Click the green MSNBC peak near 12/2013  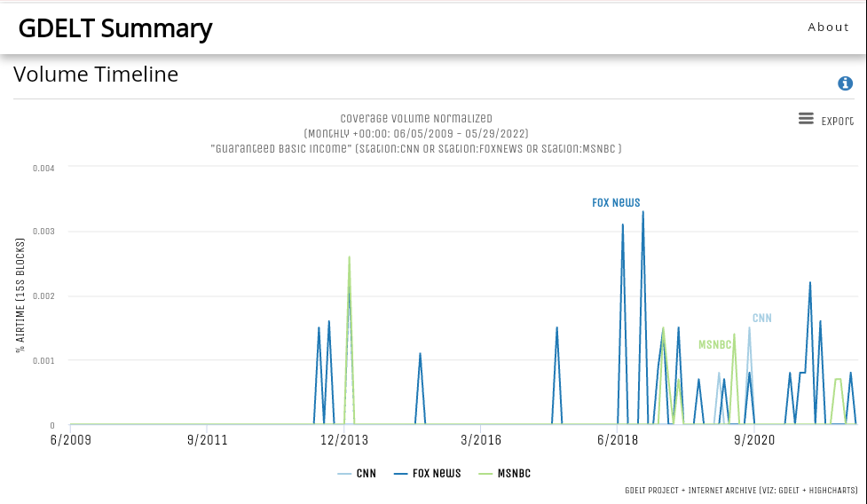pyautogui.click(x=349, y=257)
